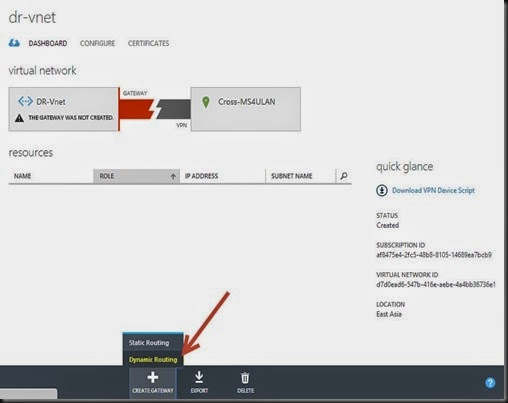Select the DR-Vnet network box
508x403 pixels.
point(63,109)
